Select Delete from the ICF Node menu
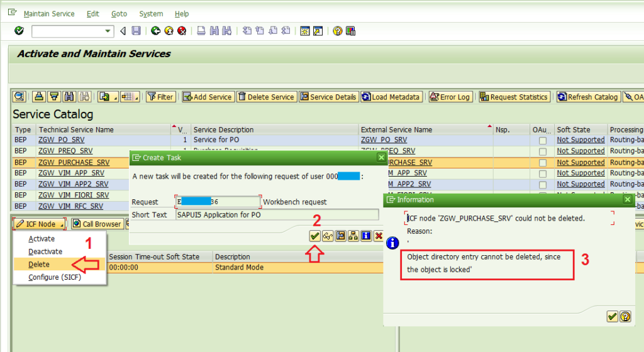The width and height of the screenshot is (644, 352). pyautogui.click(x=39, y=264)
